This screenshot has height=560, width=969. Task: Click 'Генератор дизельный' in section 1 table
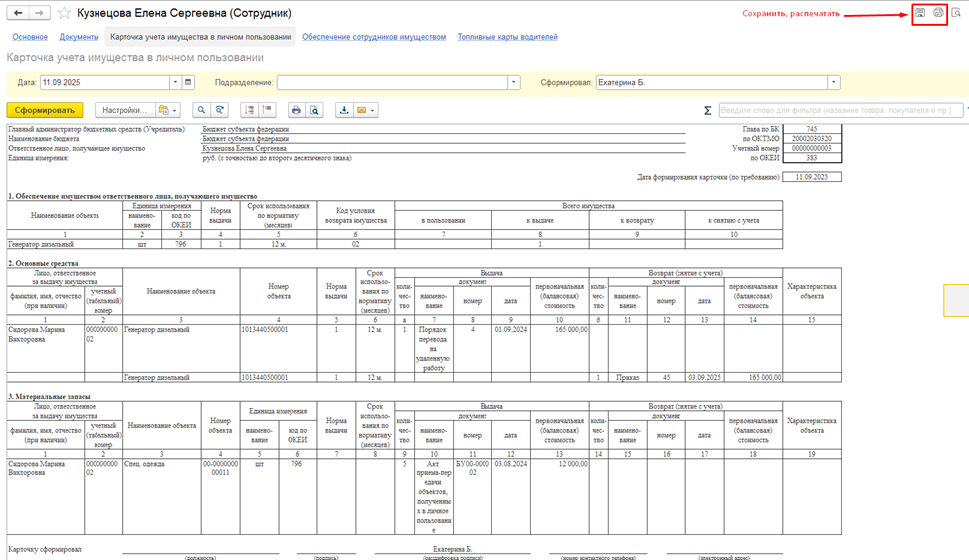65,244
